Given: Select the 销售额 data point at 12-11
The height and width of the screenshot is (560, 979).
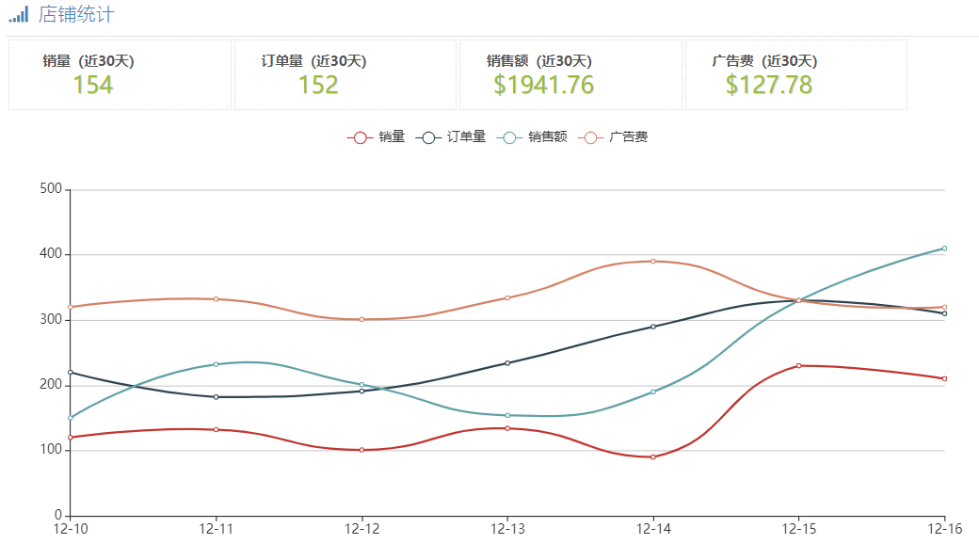Looking at the screenshot, I should tap(217, 364).
